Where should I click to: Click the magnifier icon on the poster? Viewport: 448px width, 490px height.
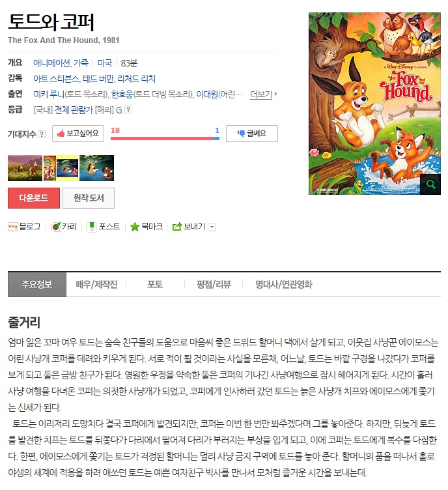[430, 184]
